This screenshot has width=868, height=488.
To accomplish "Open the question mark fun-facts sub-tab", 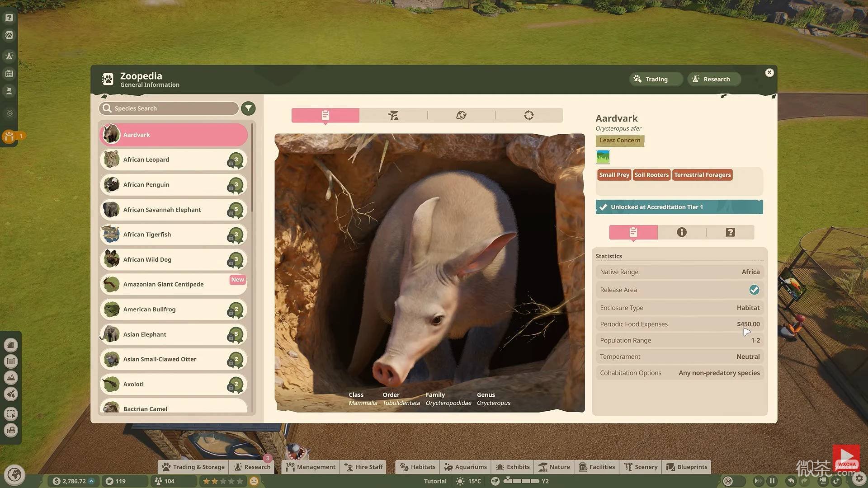I will click(x=730, y=232).
